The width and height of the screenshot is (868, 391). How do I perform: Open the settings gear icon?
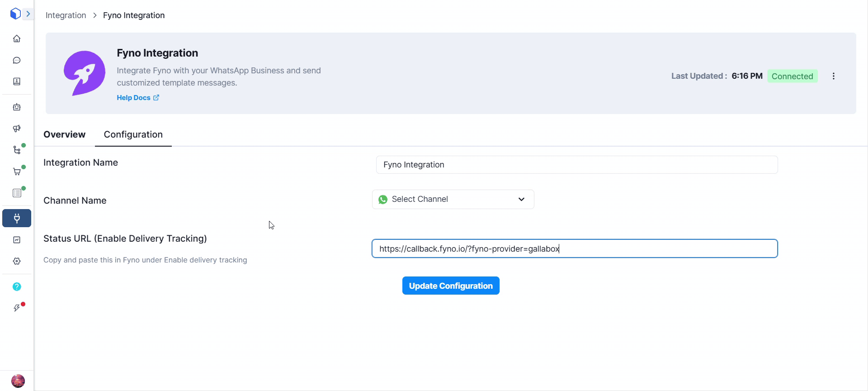pyautogui.click(x=17, y=261)
